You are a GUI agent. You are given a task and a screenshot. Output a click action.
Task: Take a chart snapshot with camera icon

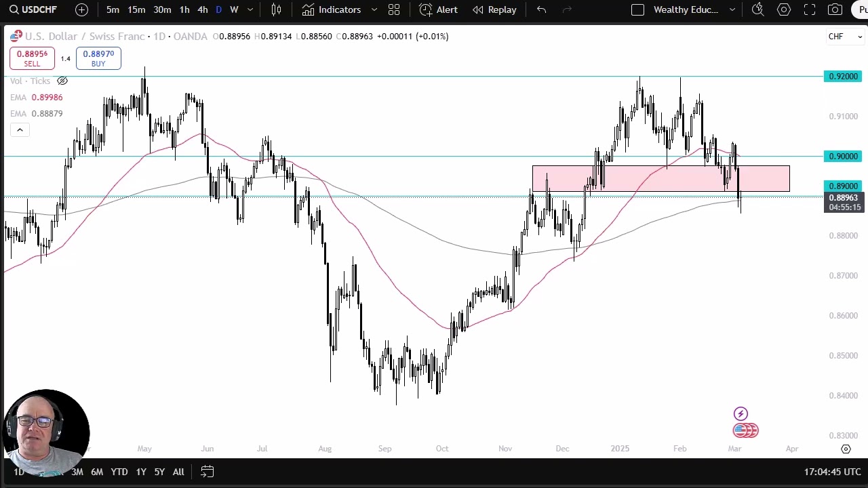(835, 9)
